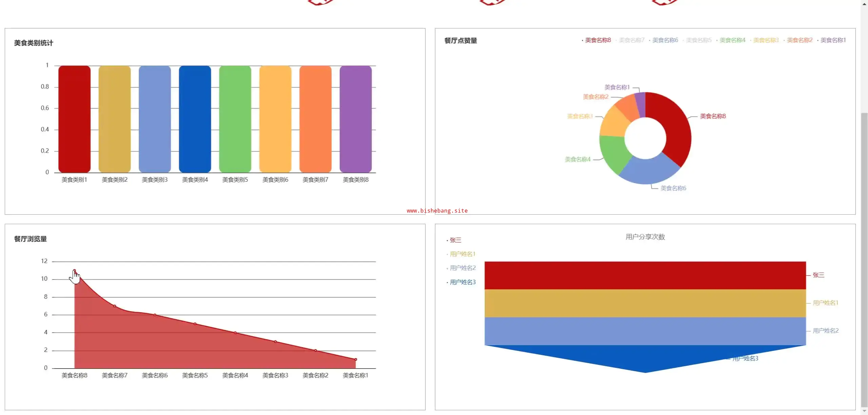Select the purple 美食类别8 bar
The width and height of the screenshot is (868, 415).
coord(355,119)
